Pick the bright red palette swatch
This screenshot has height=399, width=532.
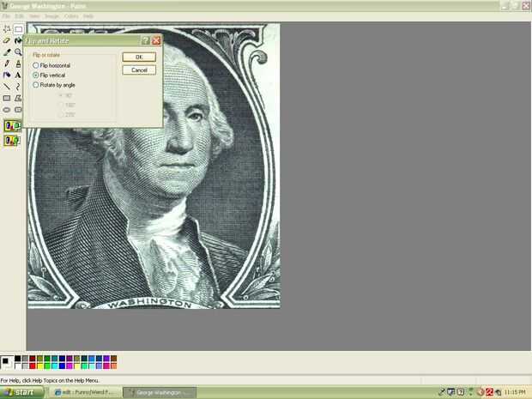[x=33, y=366]
